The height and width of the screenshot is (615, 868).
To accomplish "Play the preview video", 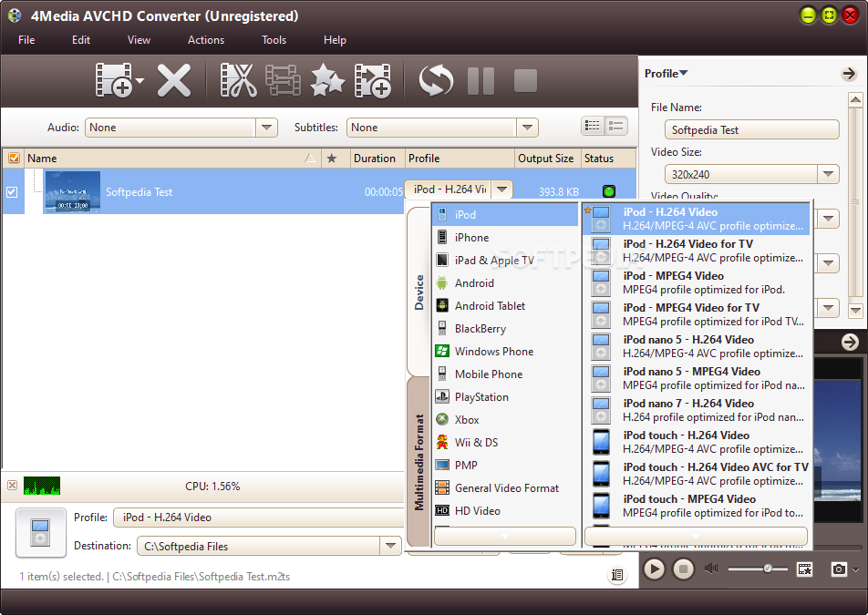I will tap(654, 569).
